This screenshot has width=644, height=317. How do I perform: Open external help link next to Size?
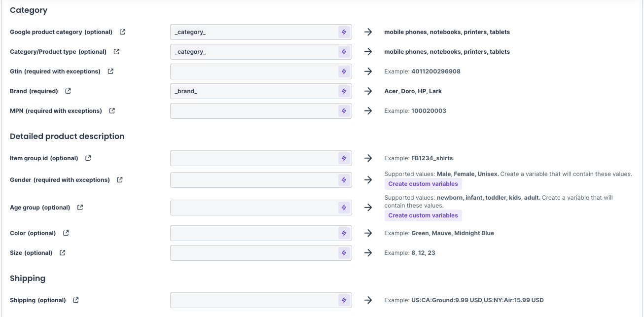click(x=63, y=253)
